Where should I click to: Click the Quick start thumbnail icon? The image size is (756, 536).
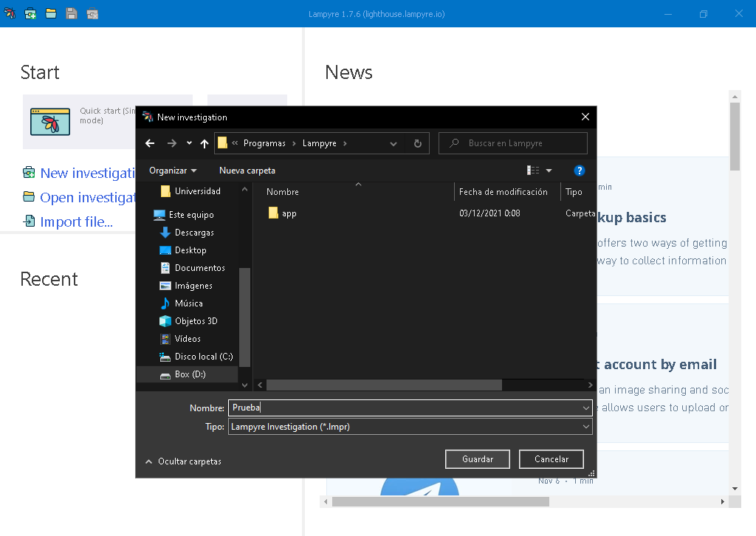[x=50, y=122]
